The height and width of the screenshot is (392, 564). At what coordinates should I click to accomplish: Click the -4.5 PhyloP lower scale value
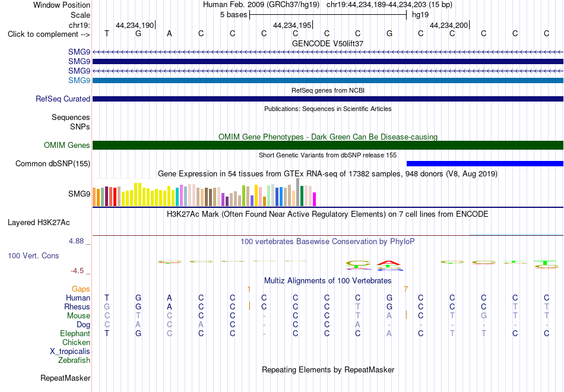(77, 271)
